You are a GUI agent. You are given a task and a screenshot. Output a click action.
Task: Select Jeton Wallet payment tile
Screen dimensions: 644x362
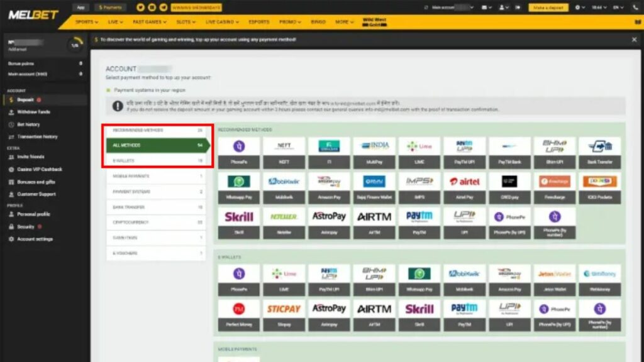[x=555, y=280]
